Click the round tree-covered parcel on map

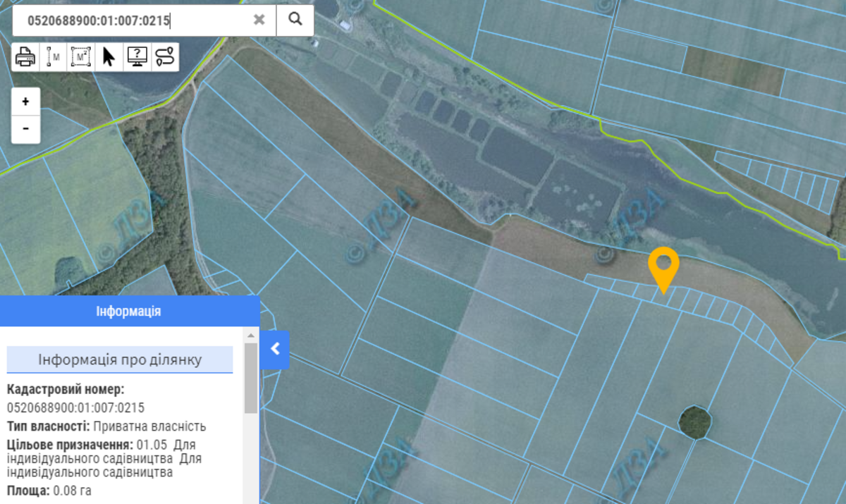click(x=695, y=422)
